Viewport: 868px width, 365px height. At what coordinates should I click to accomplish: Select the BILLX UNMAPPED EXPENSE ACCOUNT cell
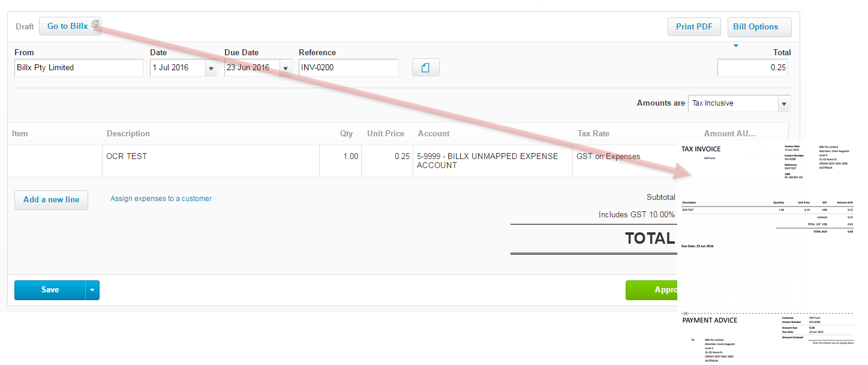(492, 161)
